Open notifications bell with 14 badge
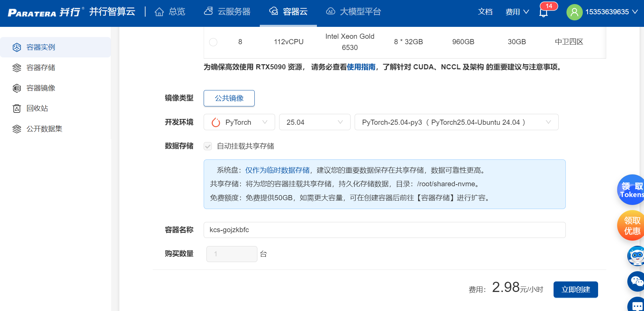This screenshot has width=644, height=311. (x=544, y=12)
